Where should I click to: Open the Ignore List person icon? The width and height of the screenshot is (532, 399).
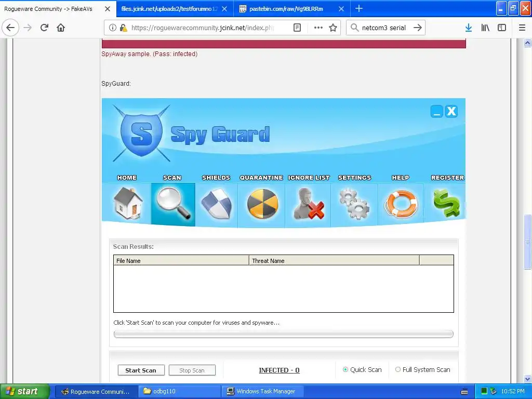tap(309, 204)
